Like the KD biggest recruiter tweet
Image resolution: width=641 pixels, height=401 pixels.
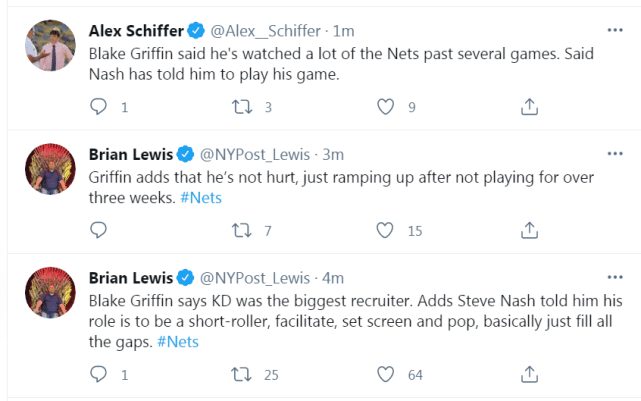pos(384,375)
